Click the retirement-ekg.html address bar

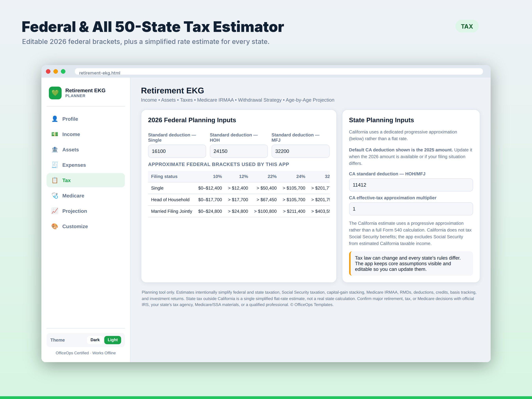279,72
